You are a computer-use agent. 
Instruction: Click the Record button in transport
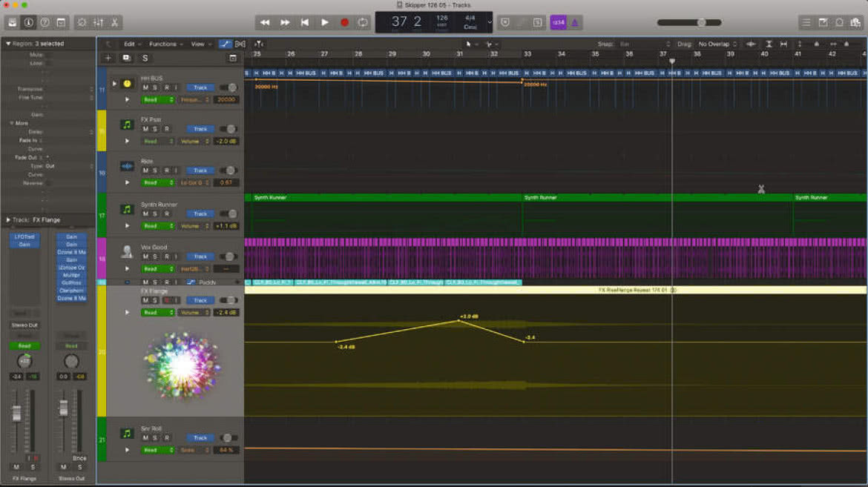[344, 23]
